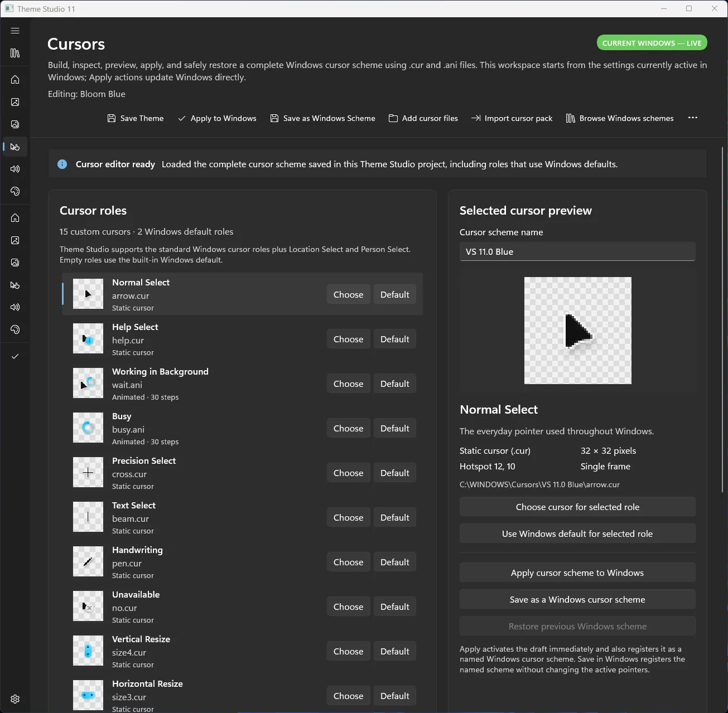The image size is (728, 713).
Task: Click the non-highlighted Cursors icon in sidebar
Action: pyautogui.click(x=15, y=285)
